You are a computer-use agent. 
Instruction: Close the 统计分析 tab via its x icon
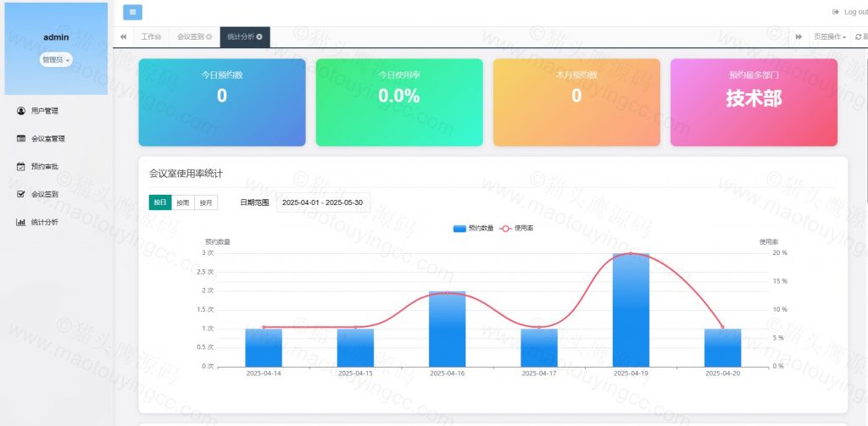(x=259, y=37)
